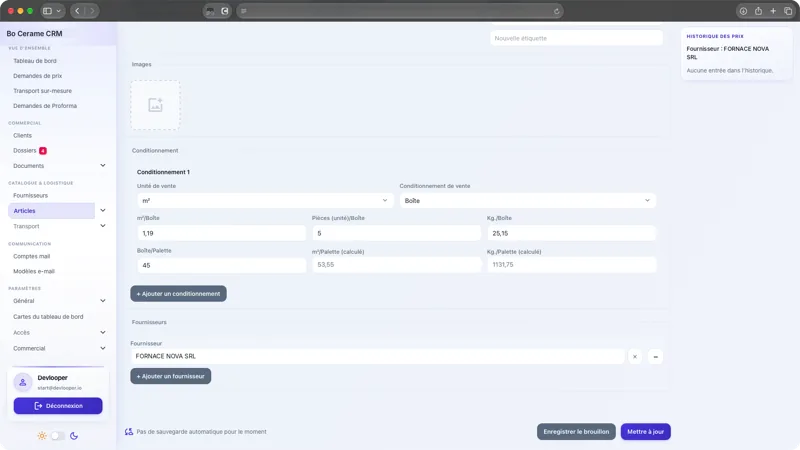Open Tableau de bord in sidebar
Screen dimensions: 800x450
35,61
